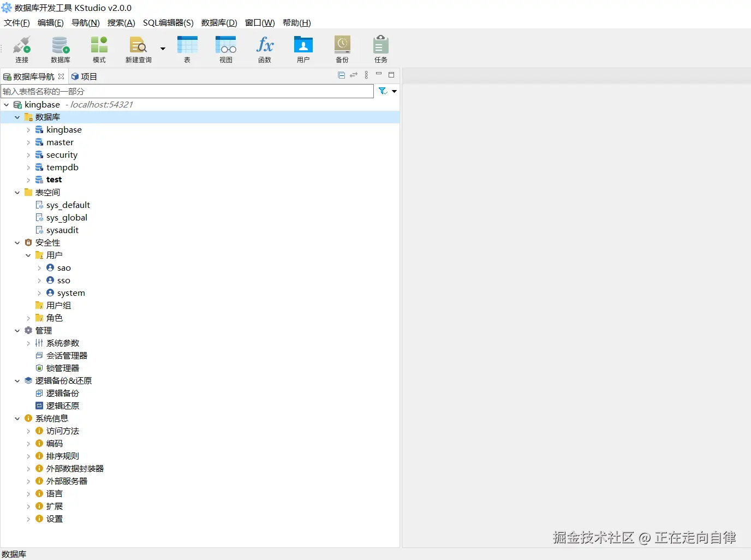Screen dimensions: 751x560
Task: Open the 编辑(E) menu
Action: pos(51,22)
